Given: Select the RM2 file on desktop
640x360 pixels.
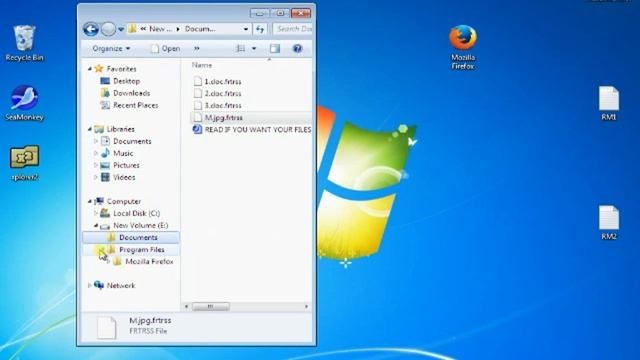Looking at the screenshot, I should coord(609,222).
